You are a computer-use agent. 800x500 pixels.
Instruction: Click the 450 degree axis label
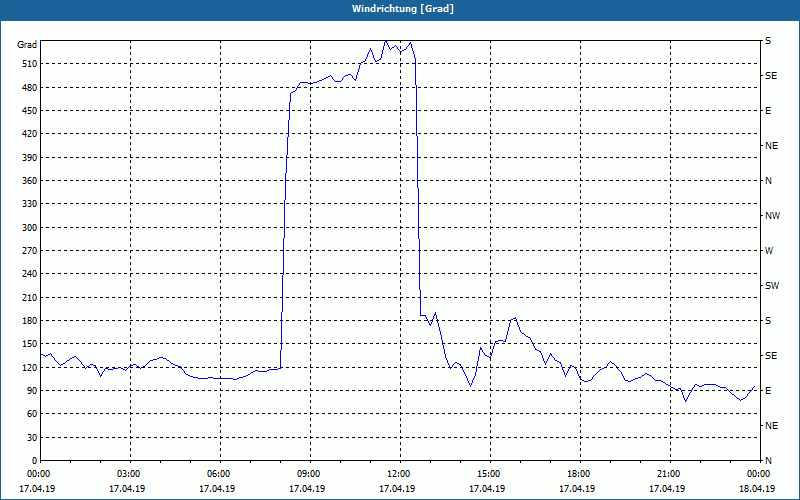pos(29,111)
